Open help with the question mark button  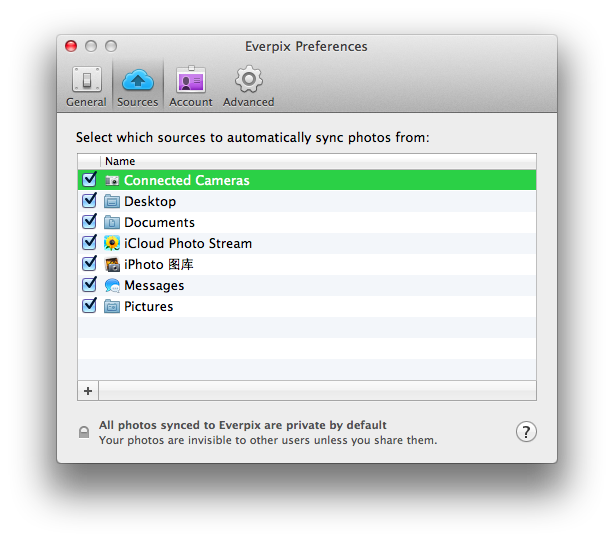point(526,432)
